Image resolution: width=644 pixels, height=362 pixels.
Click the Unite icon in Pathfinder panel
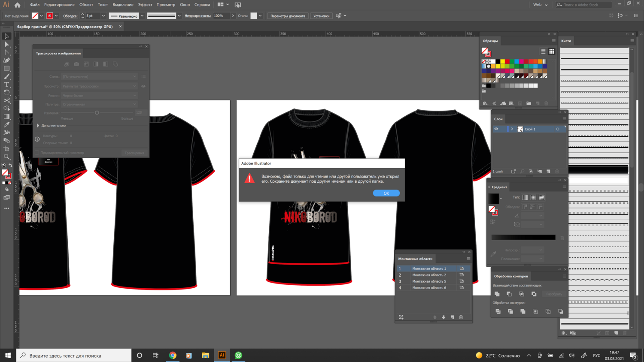pos(497,294)
